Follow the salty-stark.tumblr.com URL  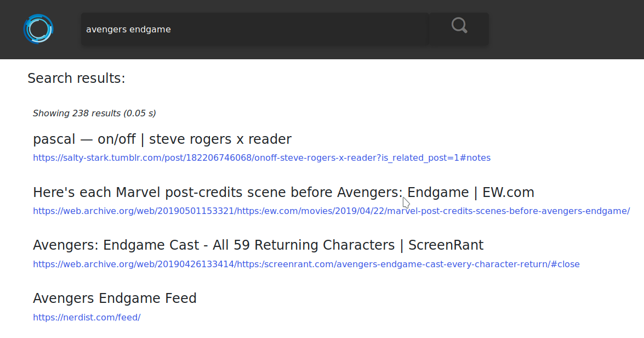261,158
